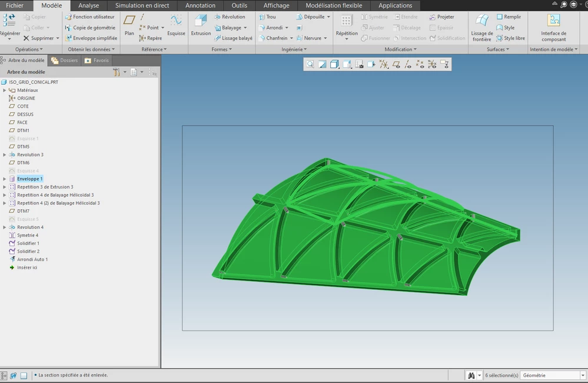Screen dimensions: 588x383
Task: Toggle datum plane display in graphics toolbar
Action: (x=396, y=65)
